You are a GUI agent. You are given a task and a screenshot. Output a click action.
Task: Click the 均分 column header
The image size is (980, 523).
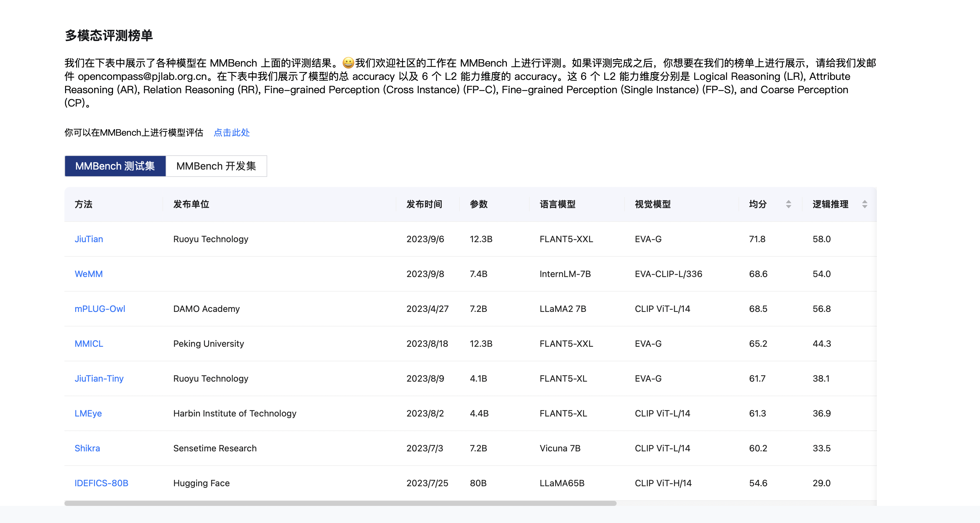click(758, 204)
